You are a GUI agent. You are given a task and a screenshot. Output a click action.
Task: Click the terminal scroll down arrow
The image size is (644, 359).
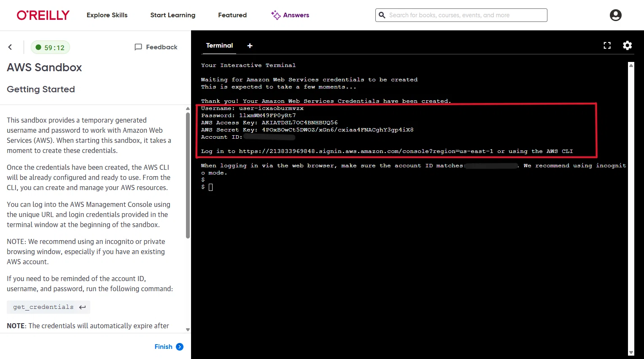point(631,353)
